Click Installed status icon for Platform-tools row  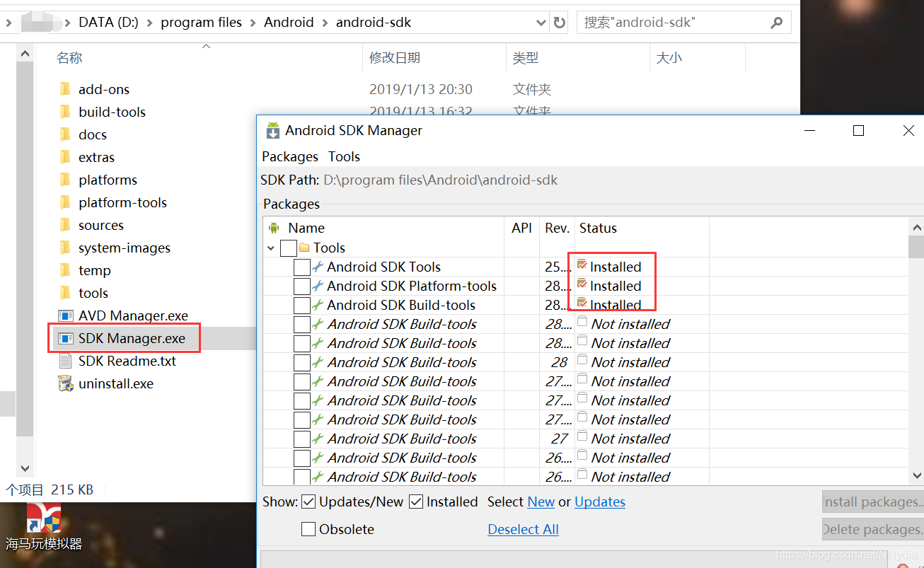582,284
